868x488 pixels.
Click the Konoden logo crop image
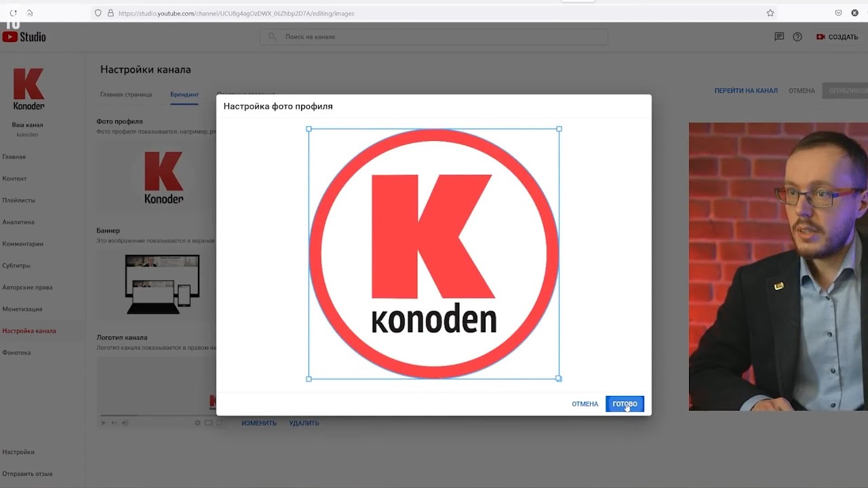coord(434,253)
